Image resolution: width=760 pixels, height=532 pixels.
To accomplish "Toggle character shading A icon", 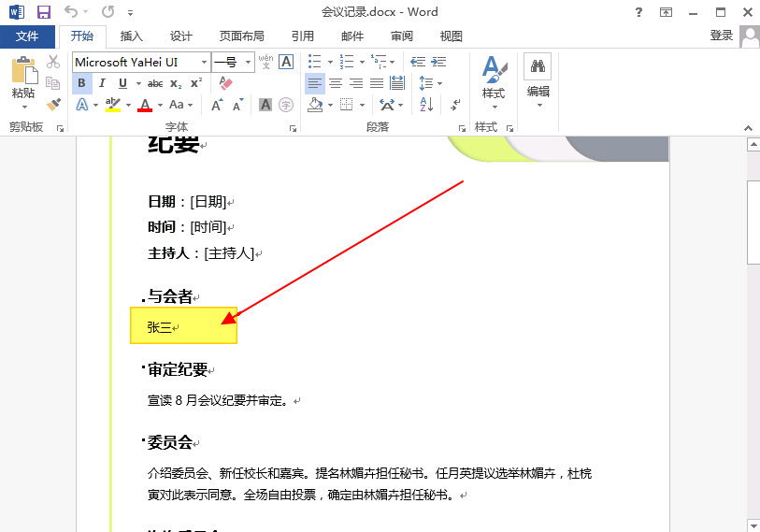I will [265, 105].
